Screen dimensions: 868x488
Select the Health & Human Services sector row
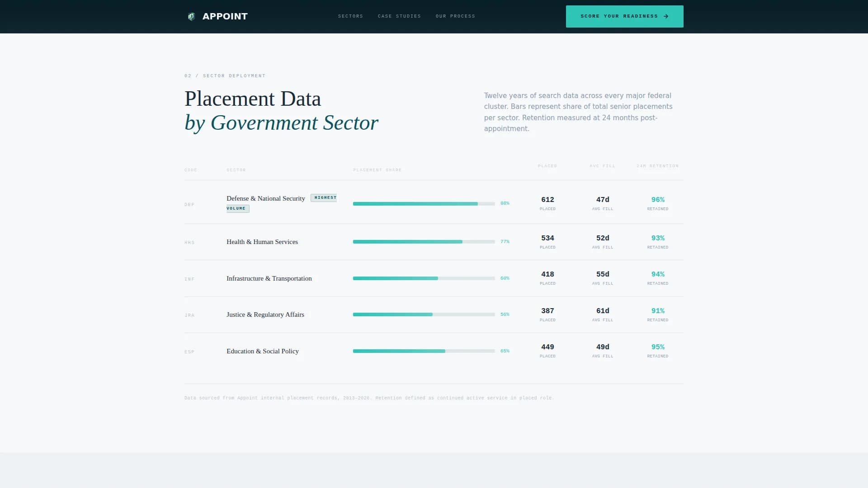click(x=262, y=242)
